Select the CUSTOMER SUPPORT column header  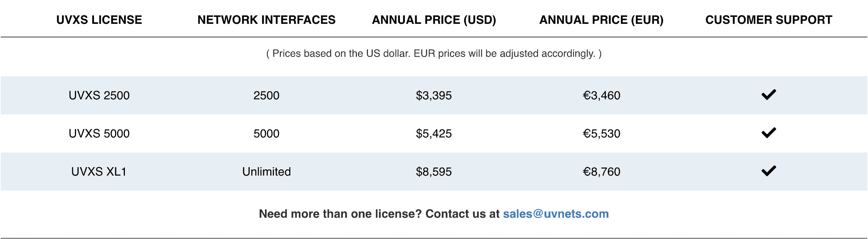pos(768,20)
